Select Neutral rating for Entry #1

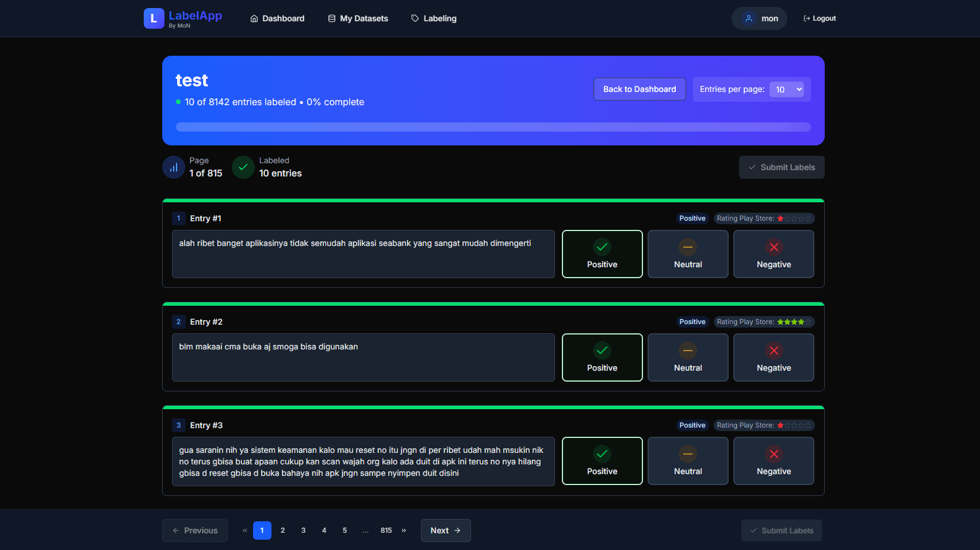(x=688, y=254)
